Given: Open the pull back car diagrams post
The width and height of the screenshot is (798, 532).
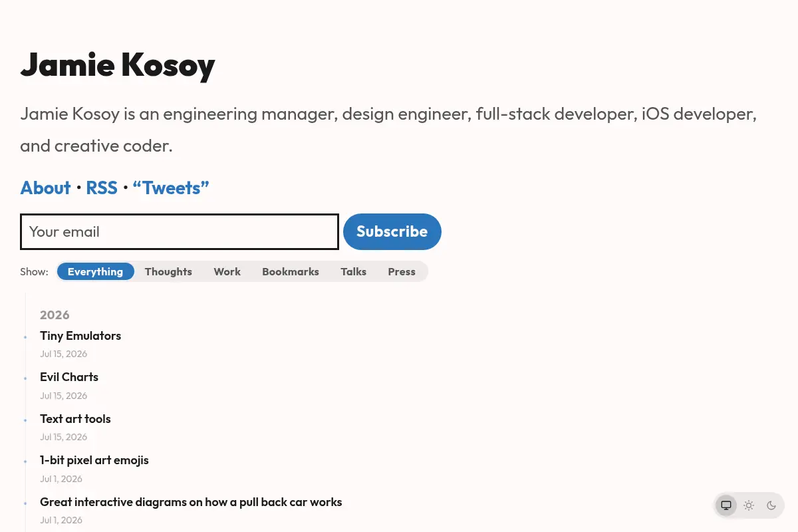Looking at the screenshot, I should coord(191,502).
